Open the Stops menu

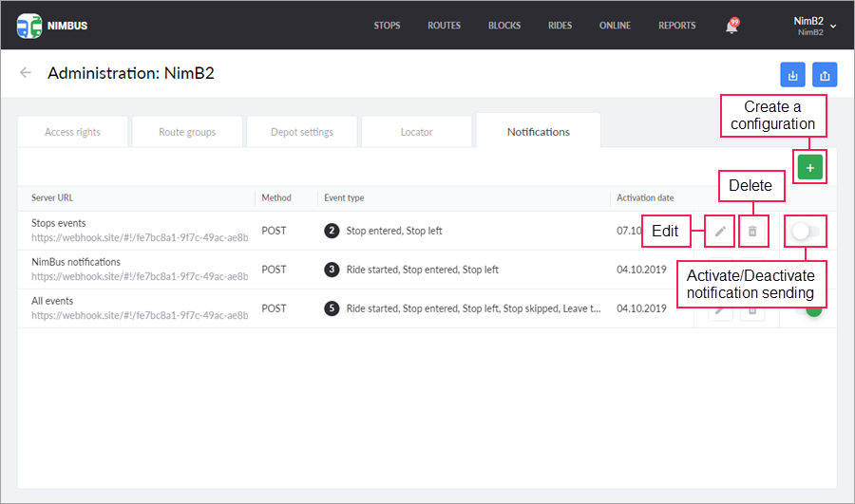point(387,26)
